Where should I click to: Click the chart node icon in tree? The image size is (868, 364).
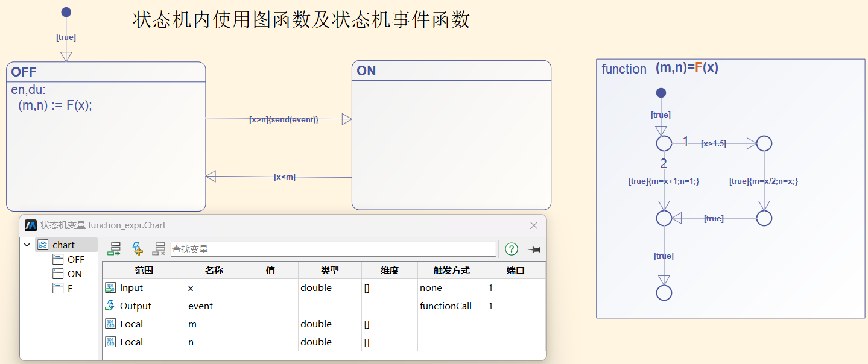tap(42, 245)
